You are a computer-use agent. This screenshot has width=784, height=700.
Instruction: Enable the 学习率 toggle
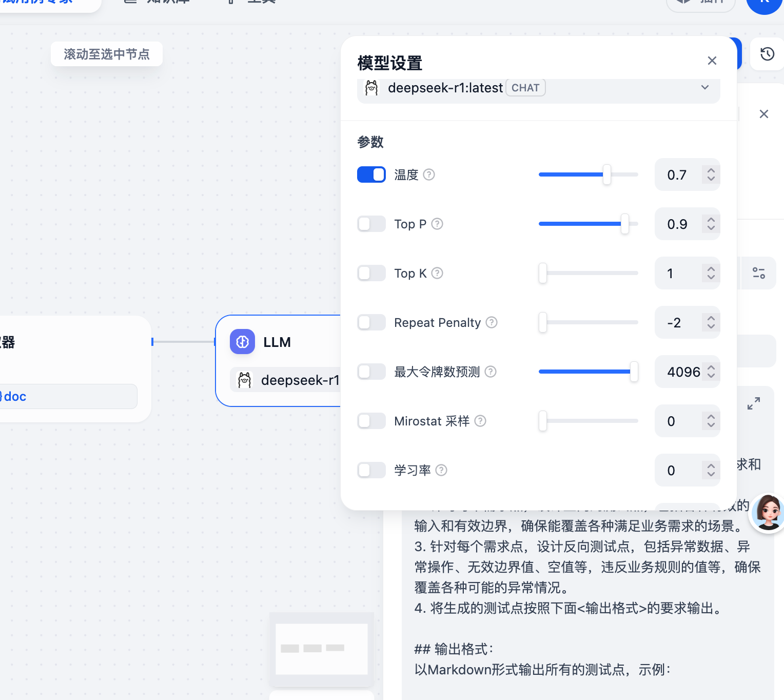tap(371, 470)
